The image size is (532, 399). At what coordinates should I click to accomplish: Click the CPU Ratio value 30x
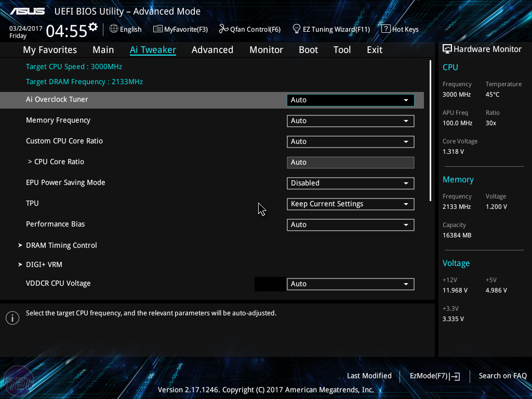490,123
